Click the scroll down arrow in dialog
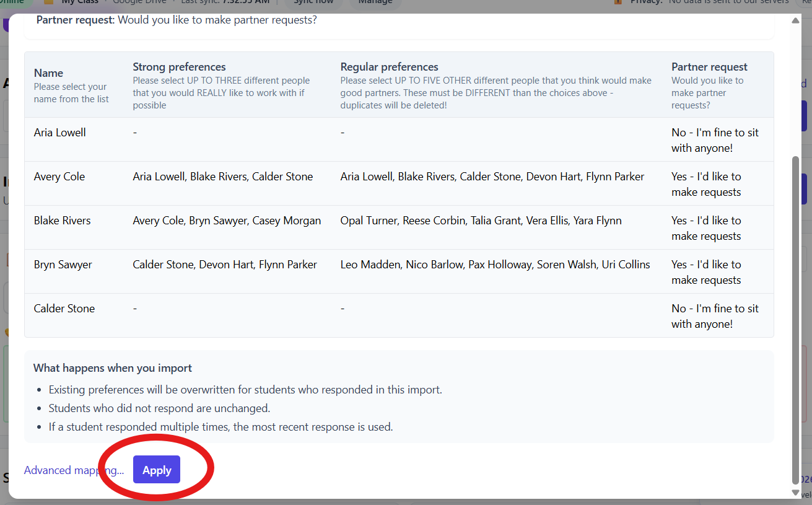 pyautogui.click(x=795, y=492)
